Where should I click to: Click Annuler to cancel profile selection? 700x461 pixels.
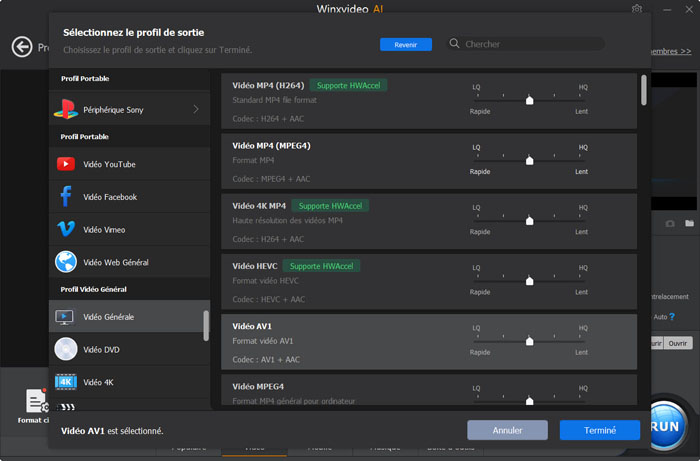[x=507, y=430]
